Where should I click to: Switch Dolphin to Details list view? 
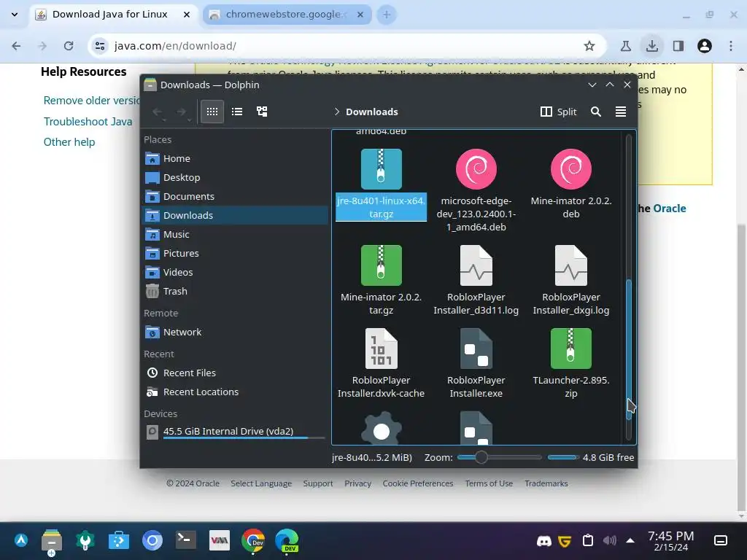[x=237, y=112]
